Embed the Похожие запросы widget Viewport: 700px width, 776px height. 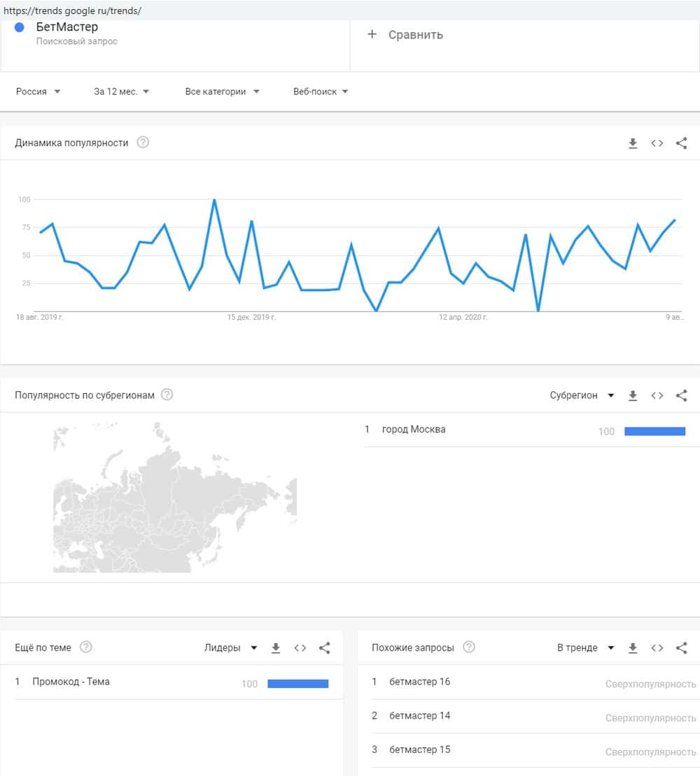tap(657, 648)
